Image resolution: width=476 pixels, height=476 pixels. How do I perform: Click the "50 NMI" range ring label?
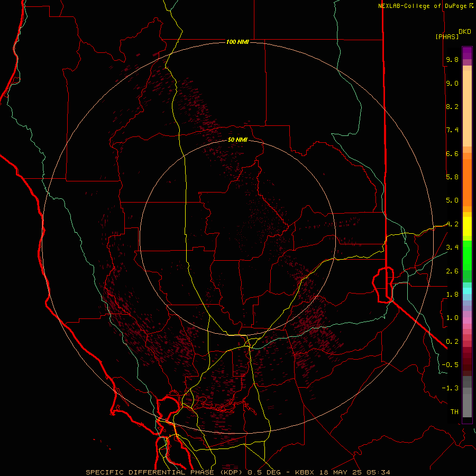pos(237,140)
